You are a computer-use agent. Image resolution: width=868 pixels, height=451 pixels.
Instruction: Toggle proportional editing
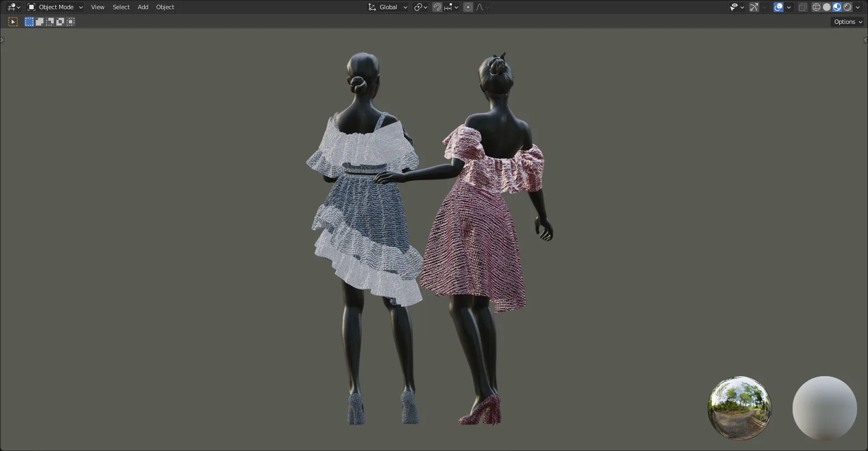(468, 7)
